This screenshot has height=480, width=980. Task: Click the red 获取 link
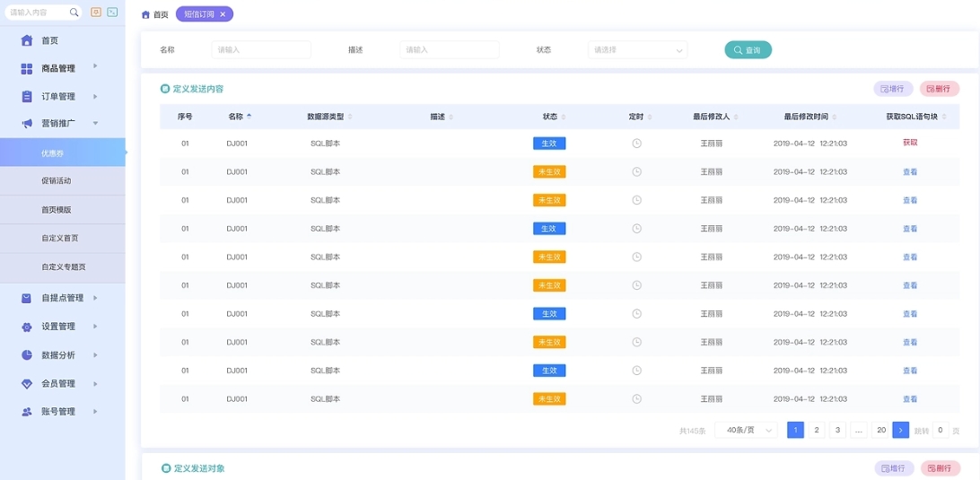910,143
